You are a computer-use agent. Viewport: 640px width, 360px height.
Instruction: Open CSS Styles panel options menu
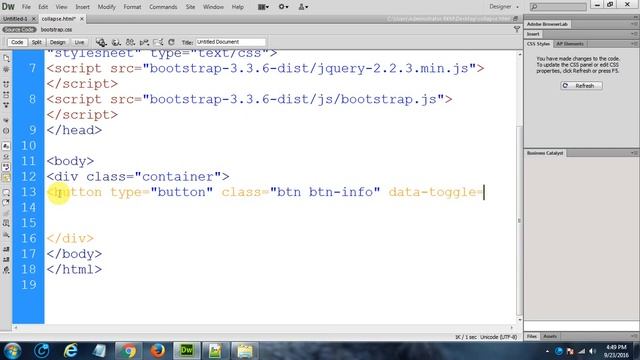[x=635, y=44]
